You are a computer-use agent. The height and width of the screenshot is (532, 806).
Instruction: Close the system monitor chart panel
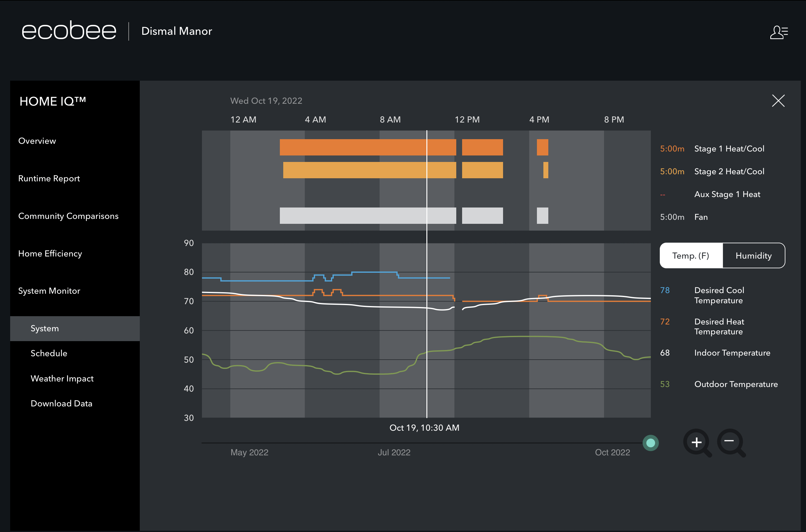(778, 101)
